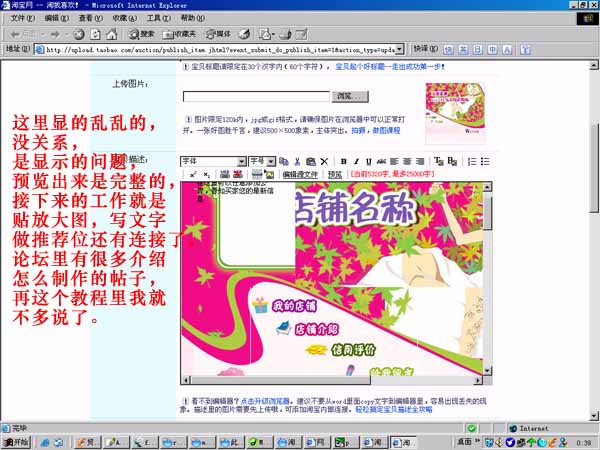Viewport: 600px width, 450px height.
Task: Click the 点击升级浏览器 link
Action: click(265, 401)
